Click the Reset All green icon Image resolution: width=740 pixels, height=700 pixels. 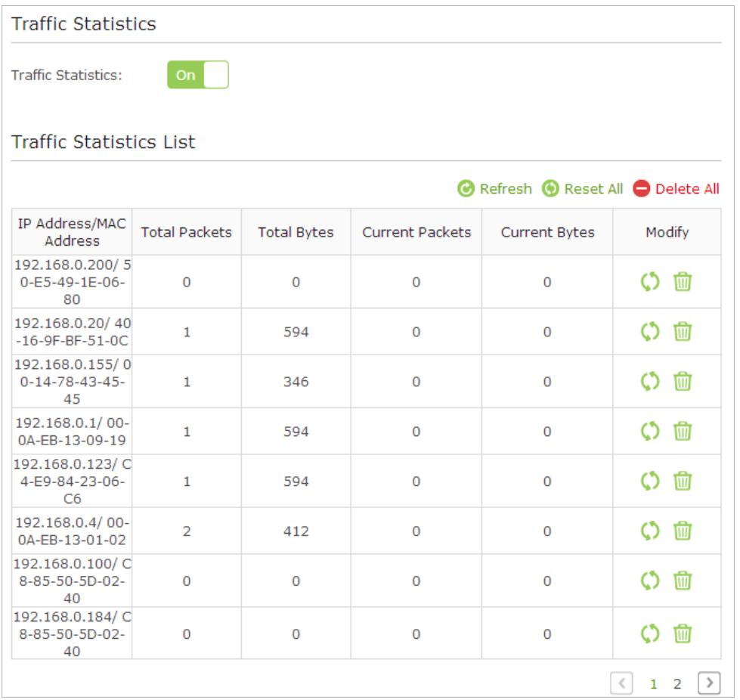tap(550, 189)
